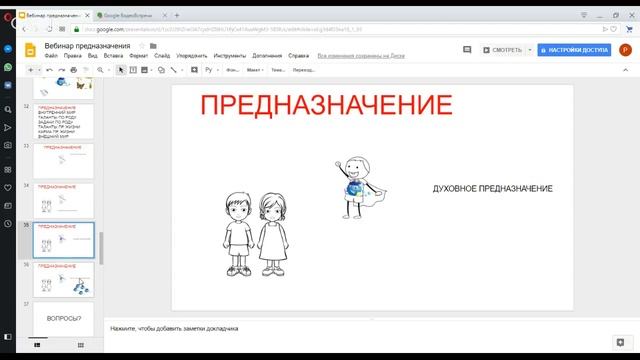
Task: Click speaker notes field to add notes
Action: coord(371,329)
